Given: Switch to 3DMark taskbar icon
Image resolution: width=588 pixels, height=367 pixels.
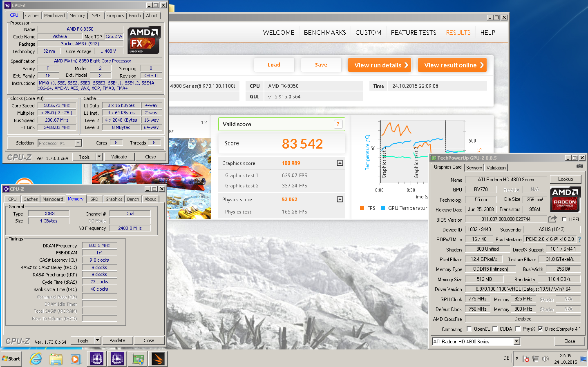Looking at the screenshot, I should [158, 359].
